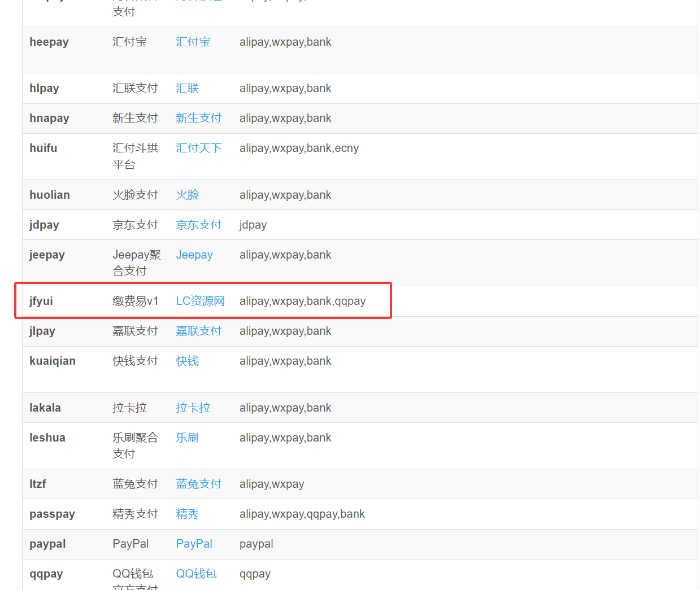Open the blue Jeepay link
Screen dimensions: 700x590
194,255
